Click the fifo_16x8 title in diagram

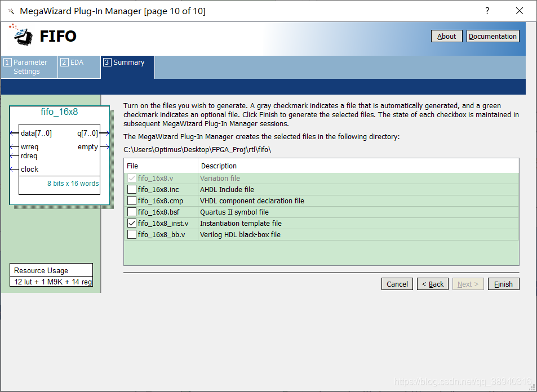[x=59, y=112]
